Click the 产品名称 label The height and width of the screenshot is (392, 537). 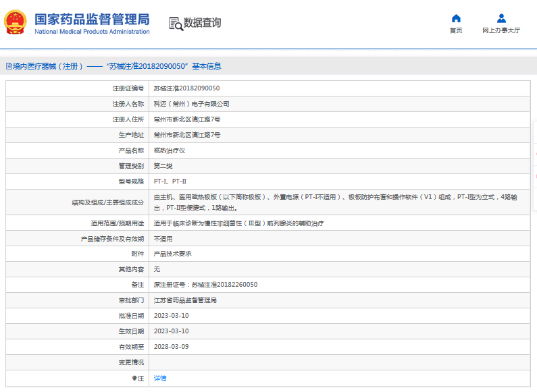pos(131,150)
